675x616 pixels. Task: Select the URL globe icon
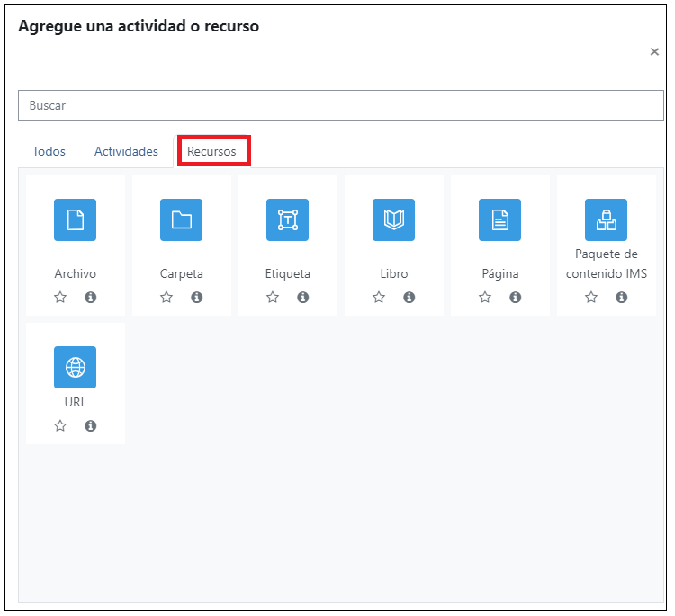(75, 368)
